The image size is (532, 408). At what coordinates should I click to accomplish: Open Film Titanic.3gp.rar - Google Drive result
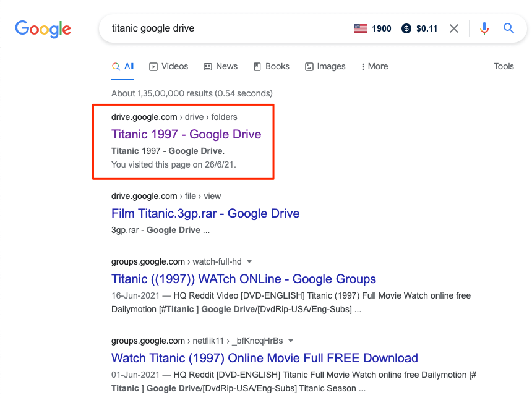[x=205, y=214]
